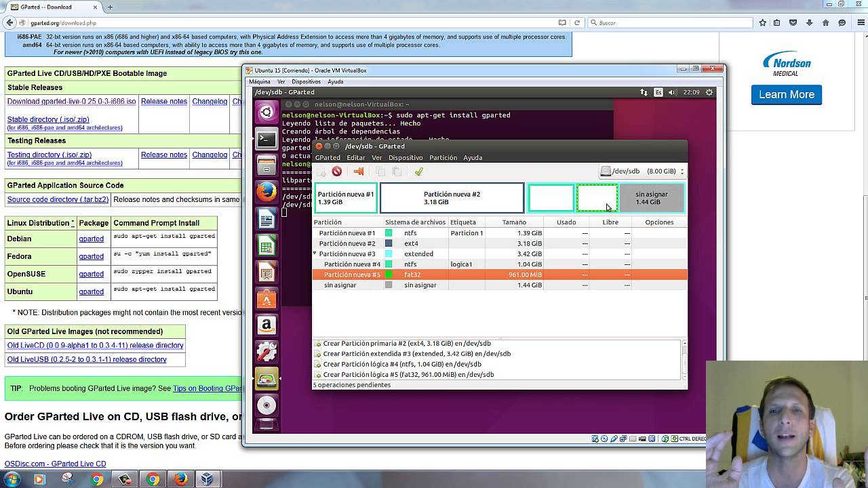This screenshot has height=488, width=868.
Task: Click Ubuntu keyboard layout Es indicator
Action: (x=658, y=92)
